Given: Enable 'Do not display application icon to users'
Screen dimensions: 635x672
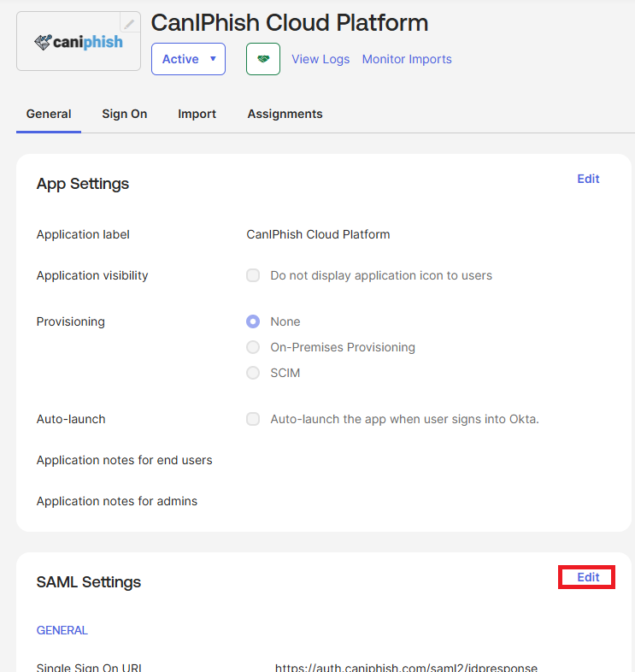Looking at the screenshot, I should tap(253, 275).
